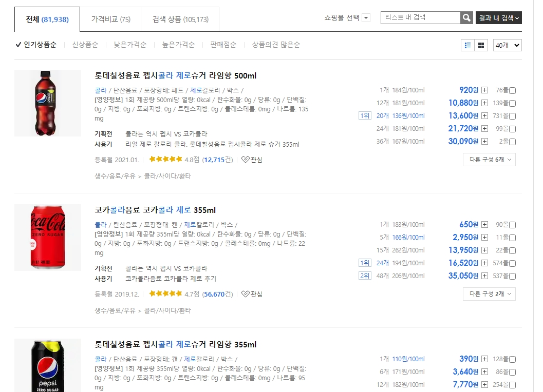Sort by 높은가격순

[x=178, y=45]
